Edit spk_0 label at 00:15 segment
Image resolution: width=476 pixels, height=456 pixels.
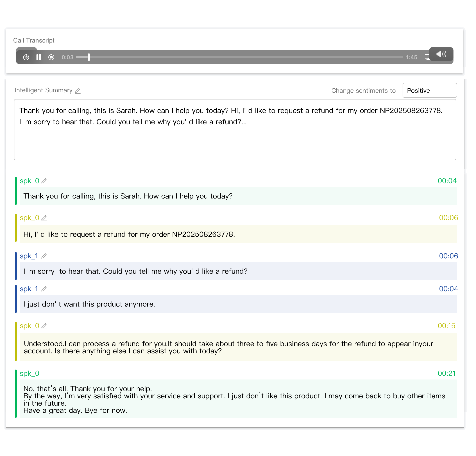click(44, 326)
